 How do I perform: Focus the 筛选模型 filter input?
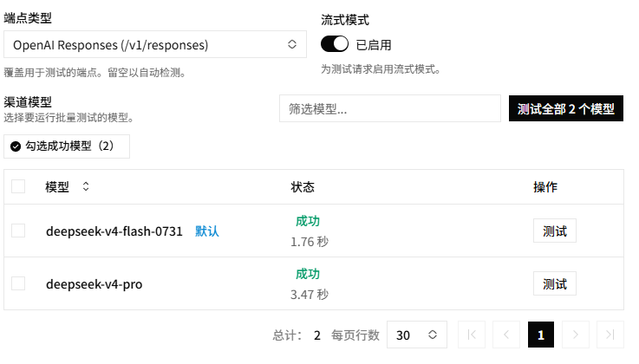tap(390, 108)
